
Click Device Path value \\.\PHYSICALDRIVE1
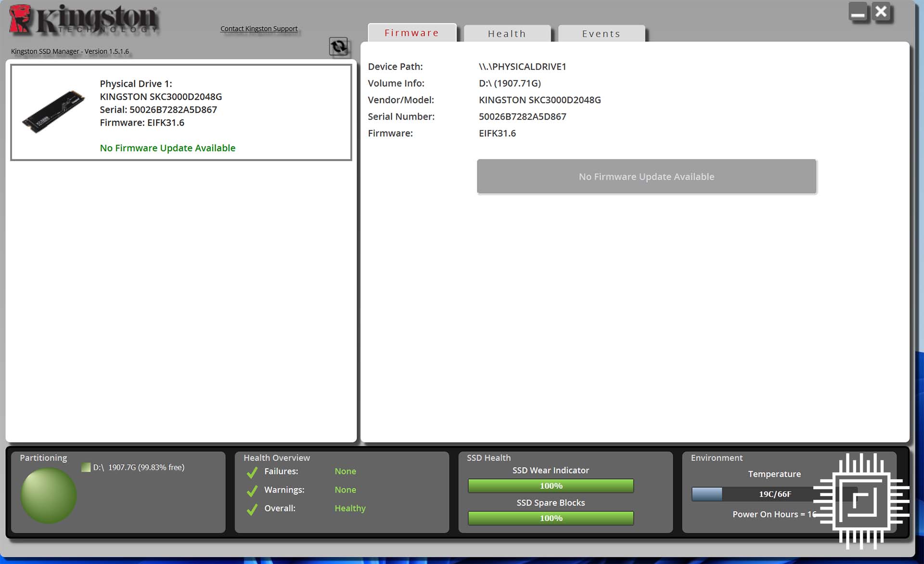pos(522,66)
